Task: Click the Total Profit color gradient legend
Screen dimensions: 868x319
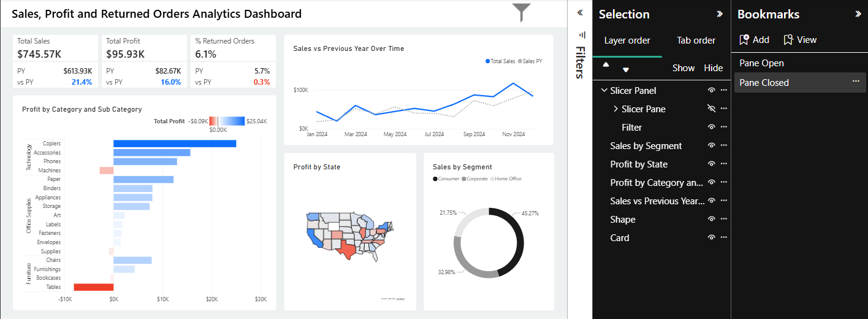Action: (227, 121)
